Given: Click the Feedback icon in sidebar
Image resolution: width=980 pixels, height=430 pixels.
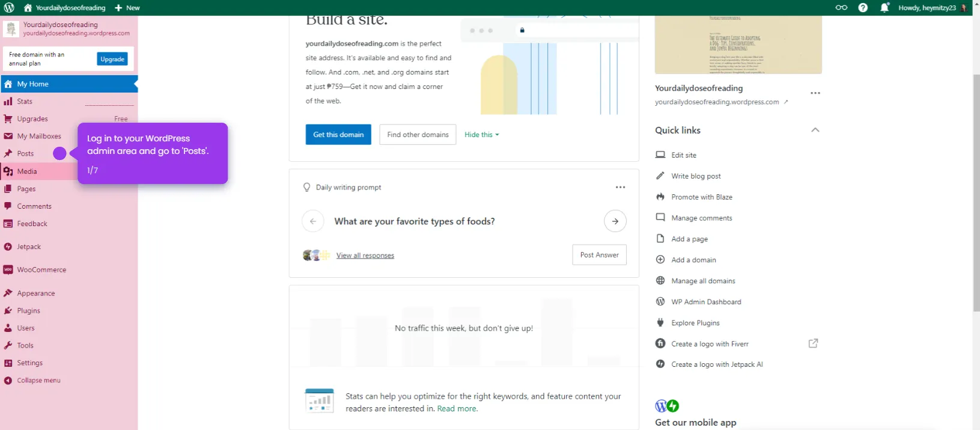Looking at the screenshot, I should pyautogui.click(x=8, y=224).
